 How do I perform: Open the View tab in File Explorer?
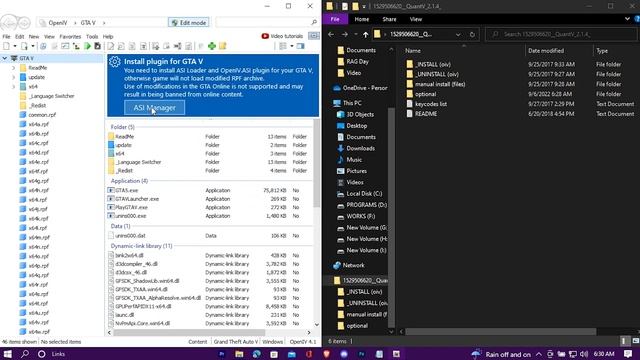416,19
